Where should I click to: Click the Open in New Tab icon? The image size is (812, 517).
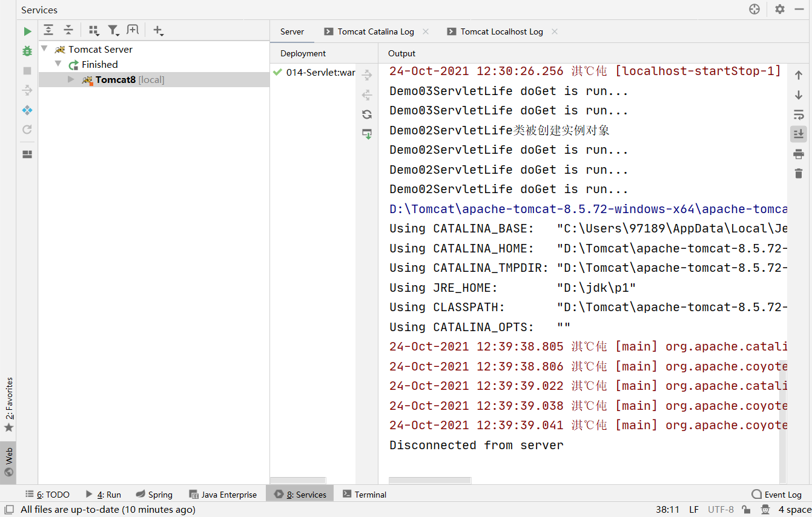(133, 30)
